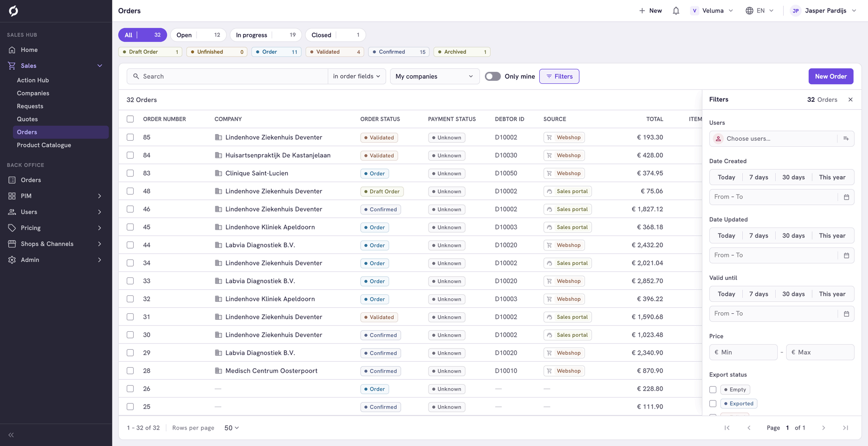Click PIM grid icon
Image resolution: width=868 pixels, height=446 pixels.
12,196
